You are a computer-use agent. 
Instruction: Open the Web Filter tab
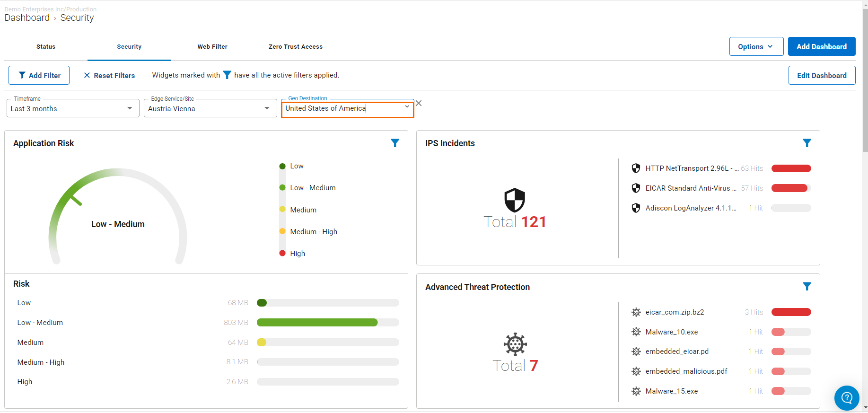pos(212,46)
